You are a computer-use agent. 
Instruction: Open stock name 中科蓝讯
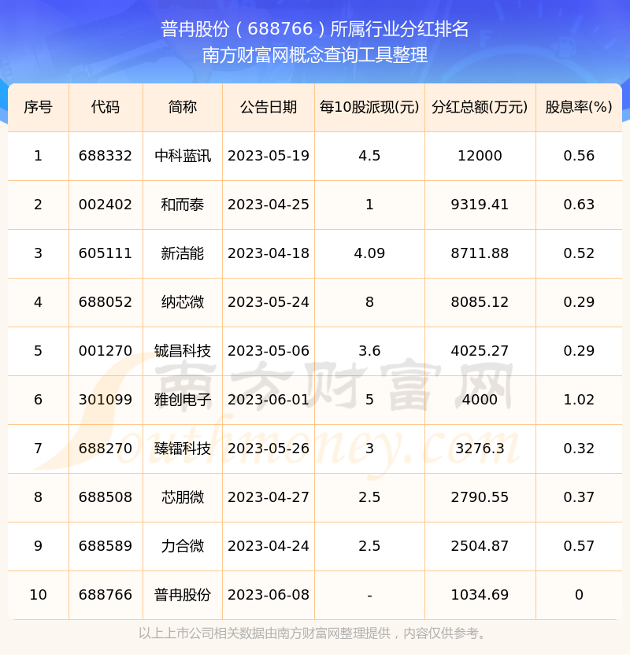tap(183, 156)
